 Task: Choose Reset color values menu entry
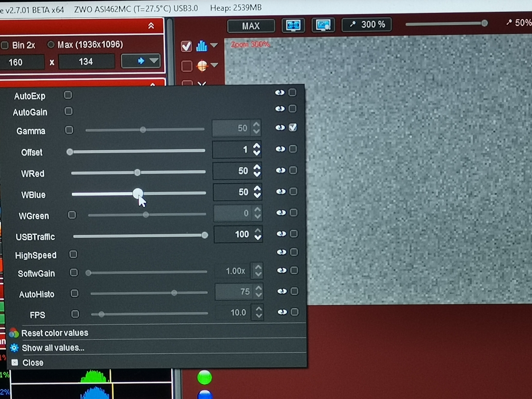(x=54, y=333)
